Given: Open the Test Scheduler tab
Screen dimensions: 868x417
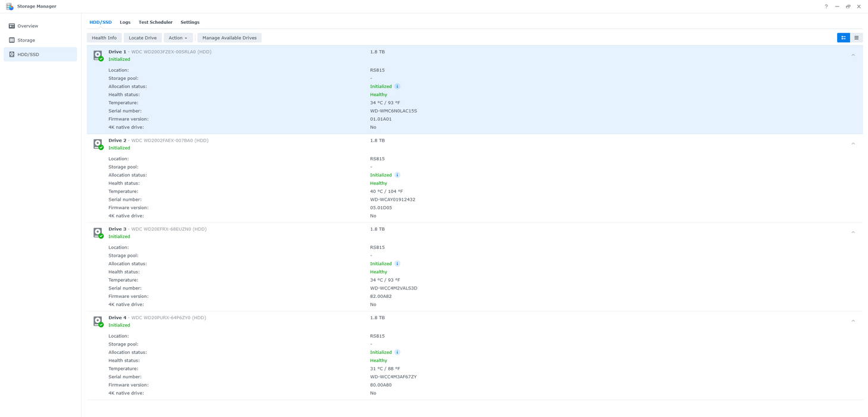Looking at the screenshot, I should (x=155, y=22).
